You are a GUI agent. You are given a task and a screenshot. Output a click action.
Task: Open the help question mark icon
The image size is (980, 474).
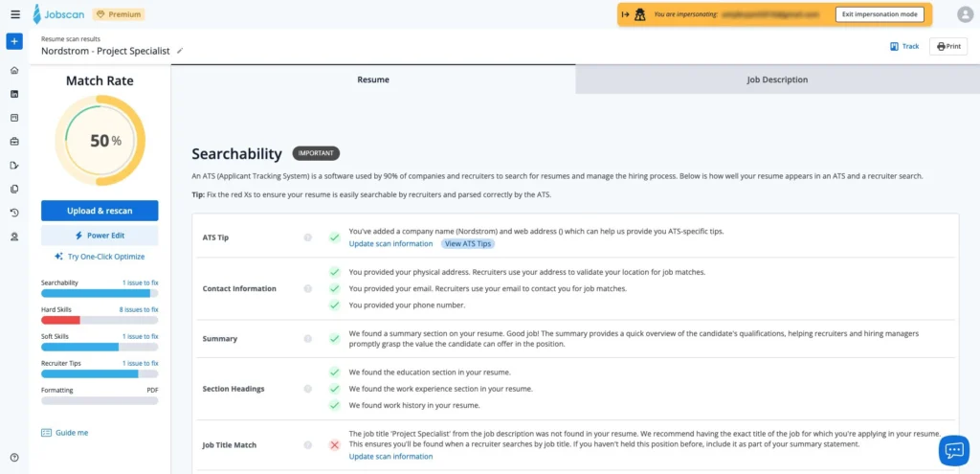(x=14, y=457)
